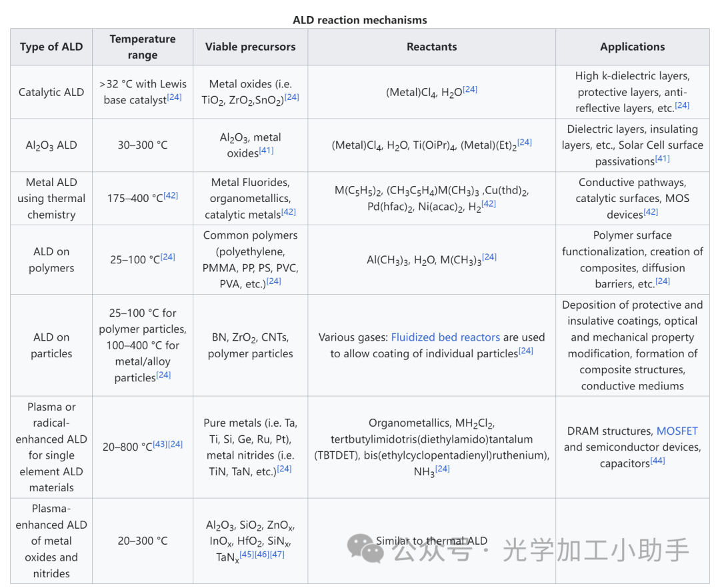Open citation [24] after 'coating of individual particles'
The image size is (720, 588).
pos(526,351)
